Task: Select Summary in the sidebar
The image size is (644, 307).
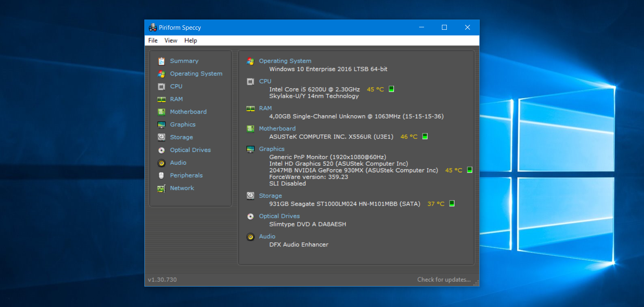Action: 184,61
